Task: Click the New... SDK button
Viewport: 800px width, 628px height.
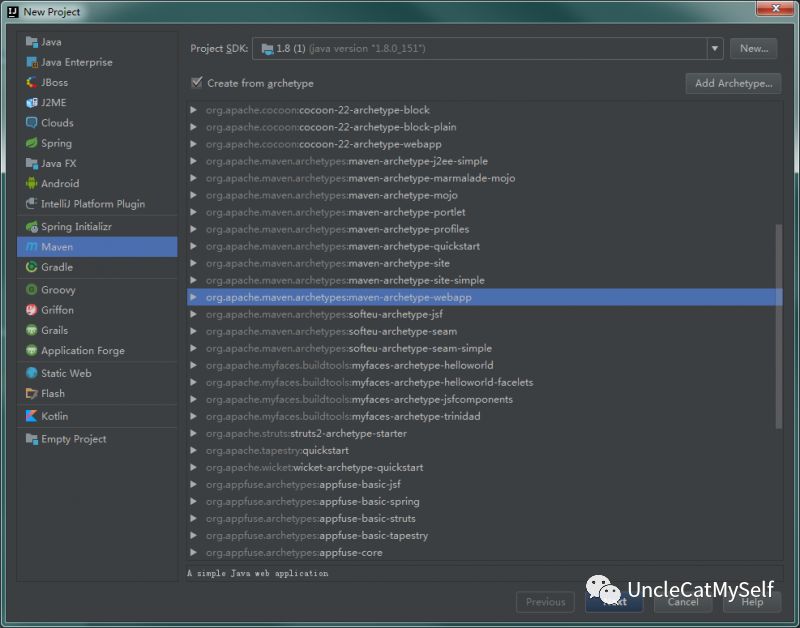Action: coord(754,48)
